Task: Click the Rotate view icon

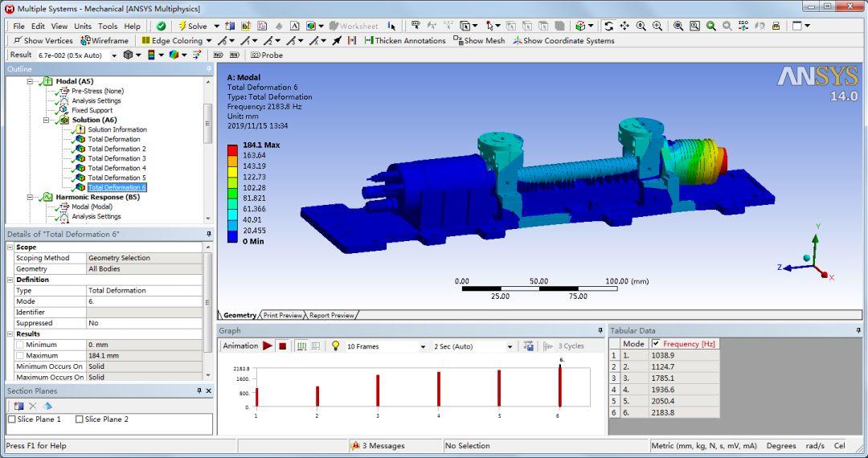Action: coord(609,26)
